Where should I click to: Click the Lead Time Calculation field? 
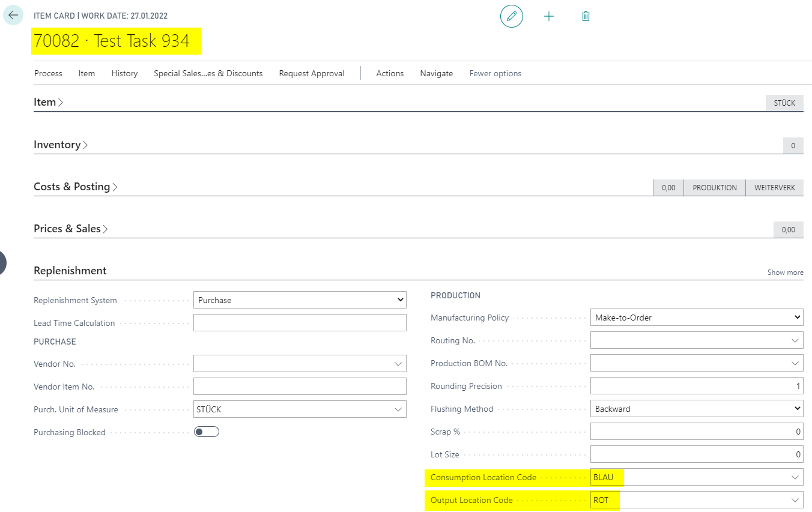click(x=300, y=323)
